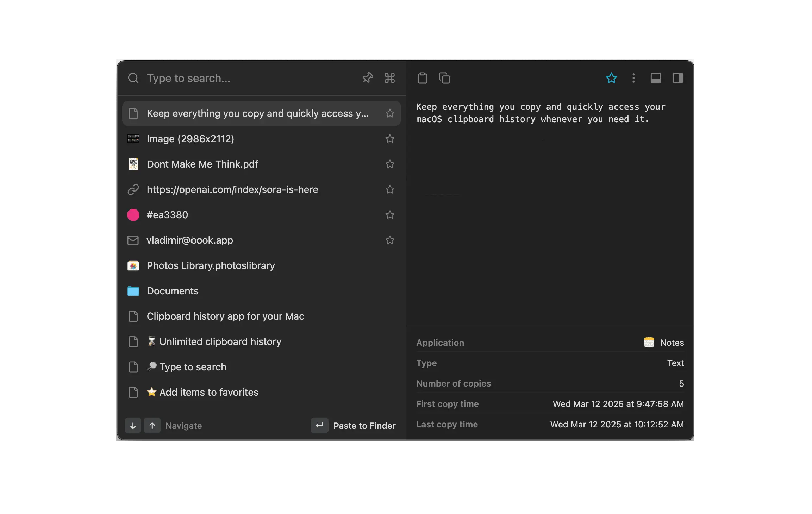Select the Photos Library.photoslibrary entry

(x=211, y=265)
